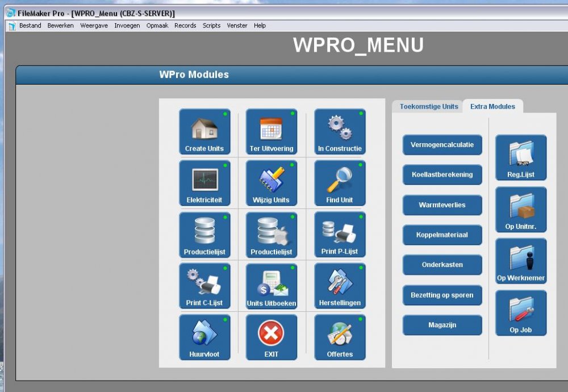Open the Print C-Lijst module

pyautogui.click(x=204, y=286)
